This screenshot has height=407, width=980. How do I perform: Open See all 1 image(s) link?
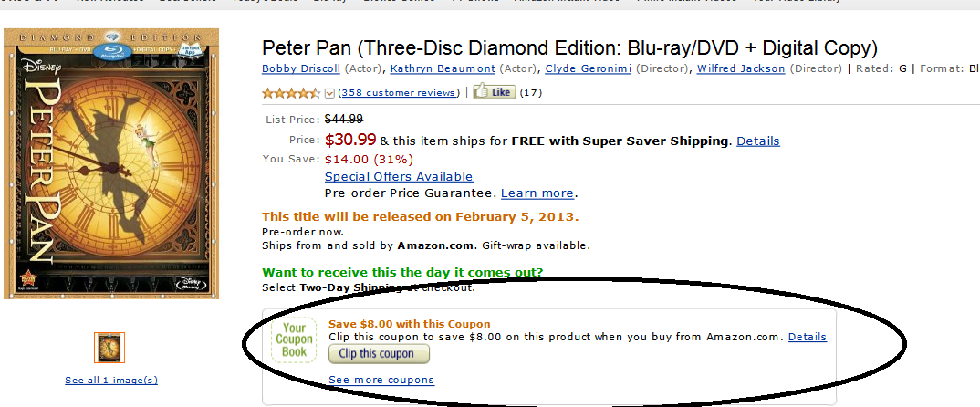tap(111, 380)
